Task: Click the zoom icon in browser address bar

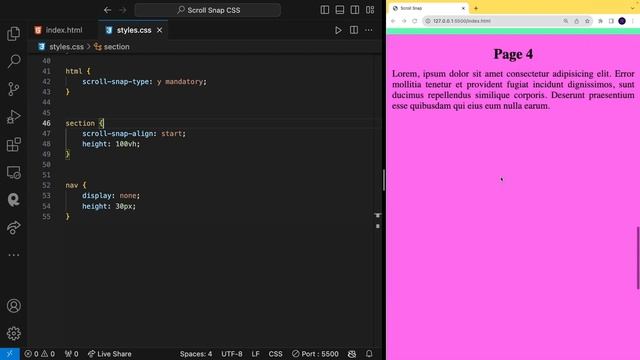Action: (566, 21)
